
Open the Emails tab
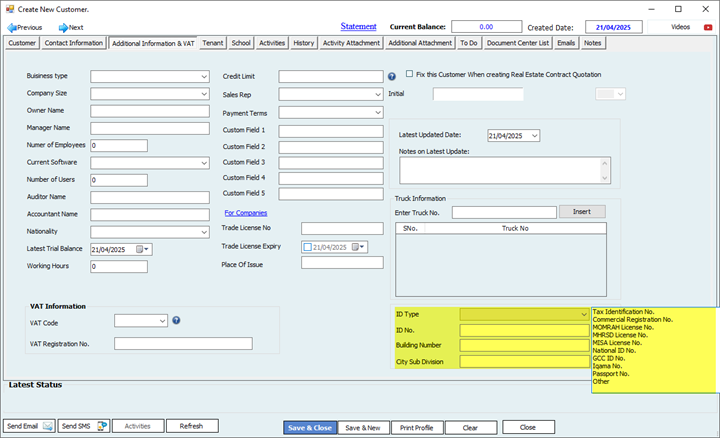(x=566, y=43)
